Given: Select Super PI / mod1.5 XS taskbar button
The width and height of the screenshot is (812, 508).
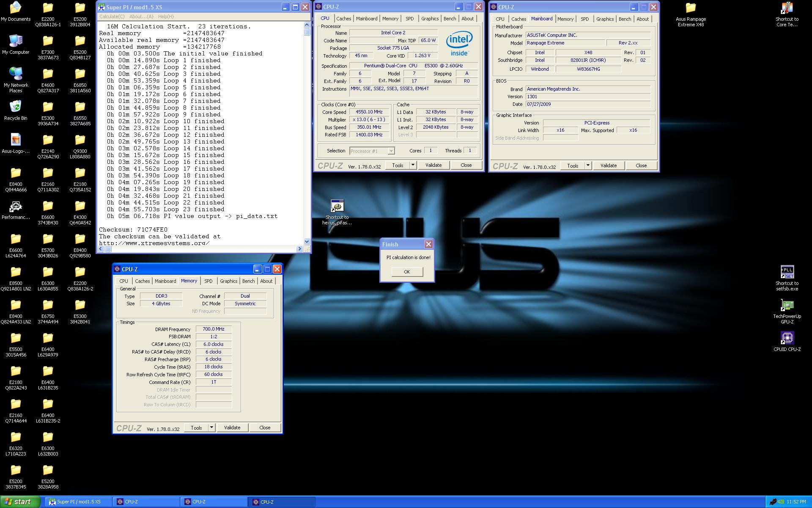Looking at the screenshot, I should [79, 502].
